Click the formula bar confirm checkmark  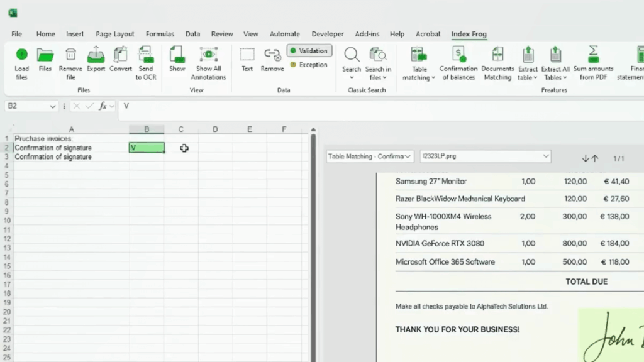click(x=89, y=106)
